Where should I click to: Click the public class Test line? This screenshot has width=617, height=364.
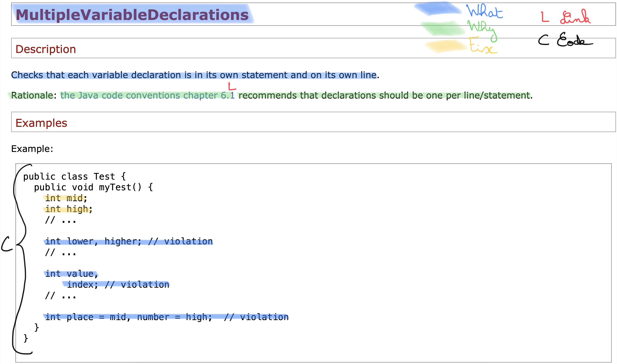pos(74,177)
